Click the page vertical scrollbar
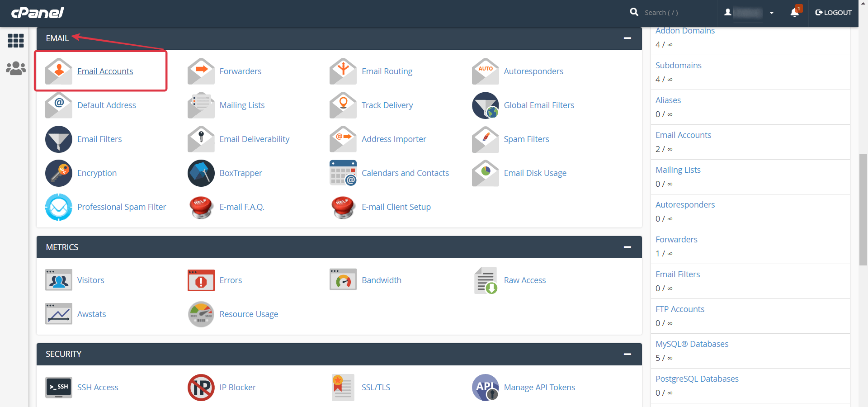Image resolution: width=868 pixels, height=407 pixels. click(x=863, y=209)
